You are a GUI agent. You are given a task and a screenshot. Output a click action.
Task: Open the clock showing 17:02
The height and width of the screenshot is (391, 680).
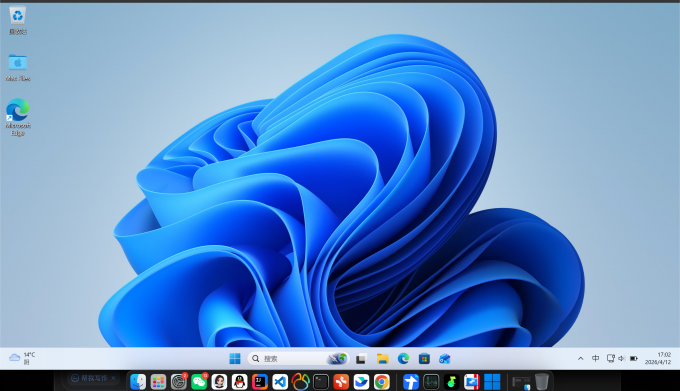coord(658,358)
